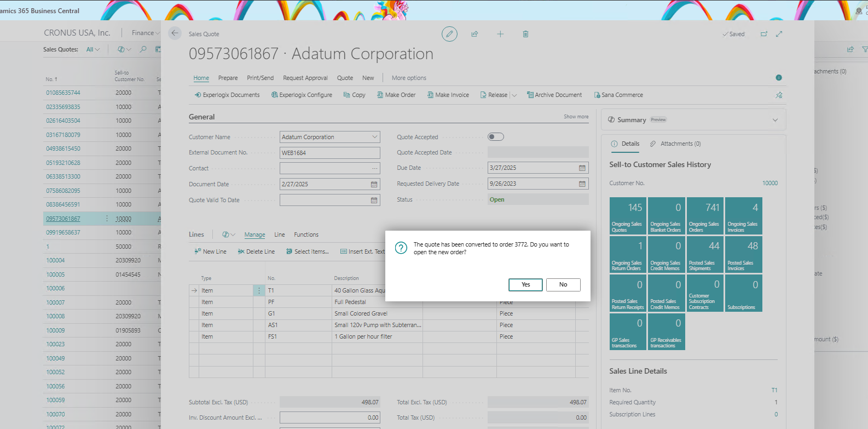Image resolution: width=868 pixels, height=429 pixels.
Task: Open the Release dropdown arrow
Action: [514, 95]
